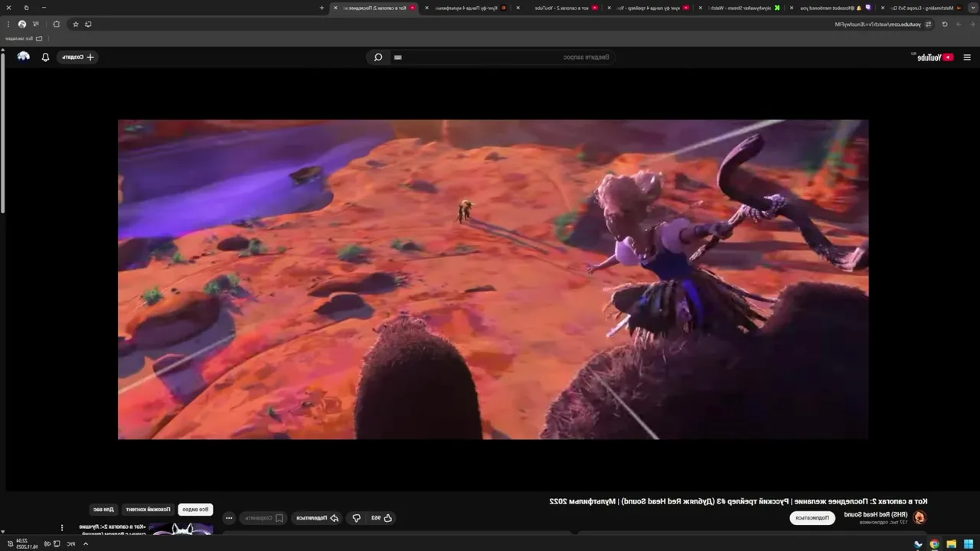Image resolution: width=980 pixels, height=551 pixels.
Task: Open the on-screen keyboard icon in search box
Action: point(397,57)
